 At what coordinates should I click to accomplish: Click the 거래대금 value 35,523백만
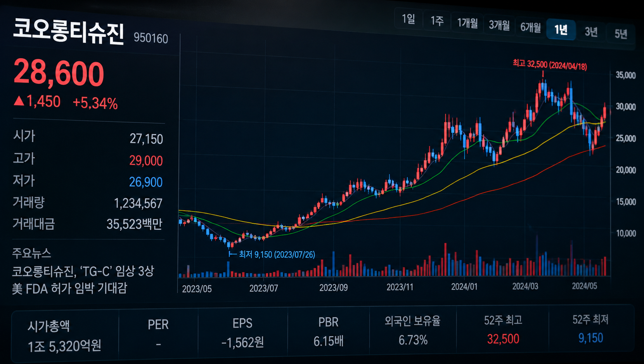[134, 224]
